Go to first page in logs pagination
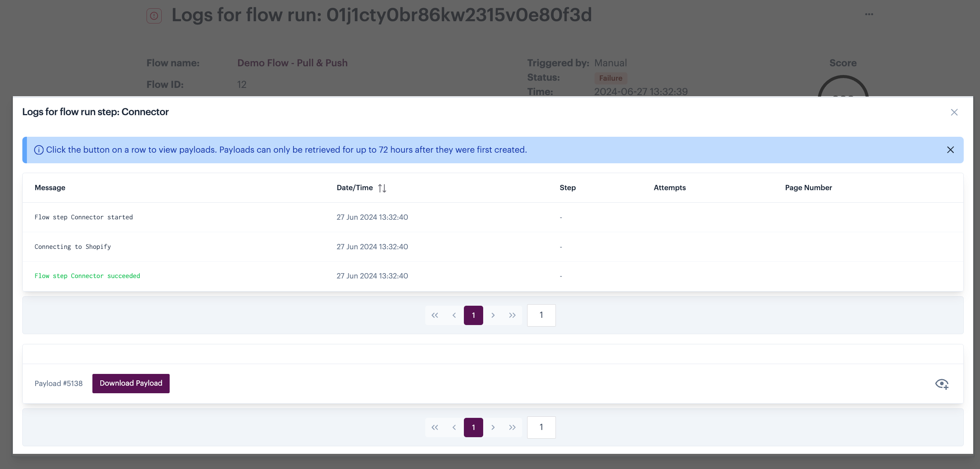Screen dimensions: 980x469 pyautogui.click(x=434, y=315)
